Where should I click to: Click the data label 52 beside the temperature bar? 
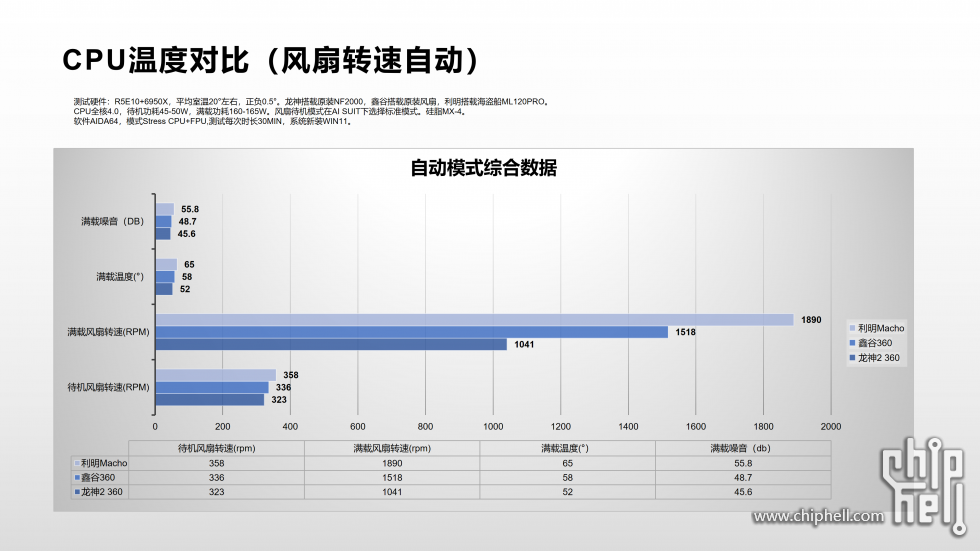pos(185,289)
